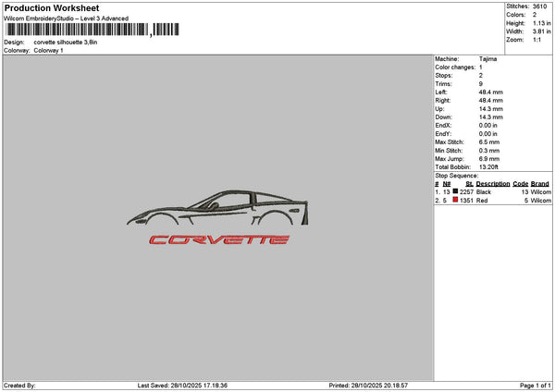Click the Right value 48.4 mm

pos(490,101)
